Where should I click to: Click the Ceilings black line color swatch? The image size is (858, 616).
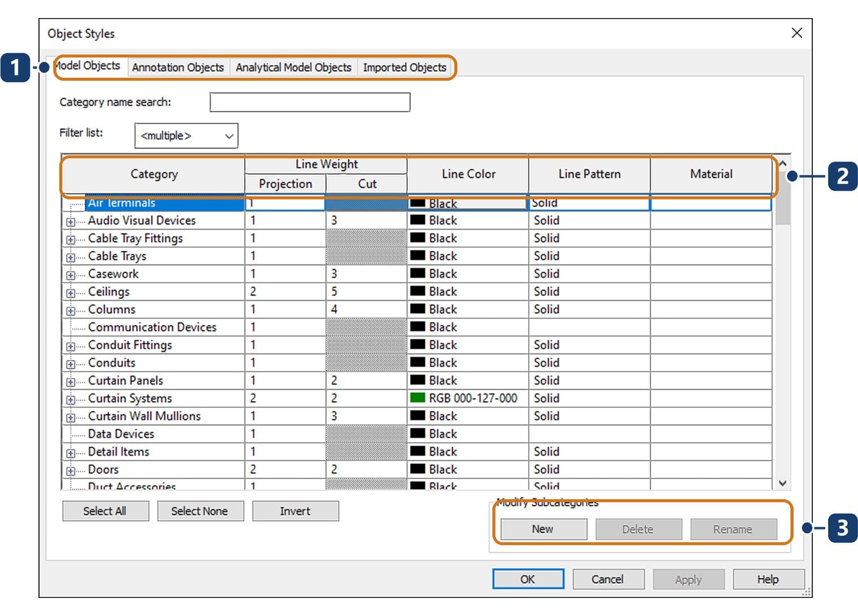click(418, 292)
